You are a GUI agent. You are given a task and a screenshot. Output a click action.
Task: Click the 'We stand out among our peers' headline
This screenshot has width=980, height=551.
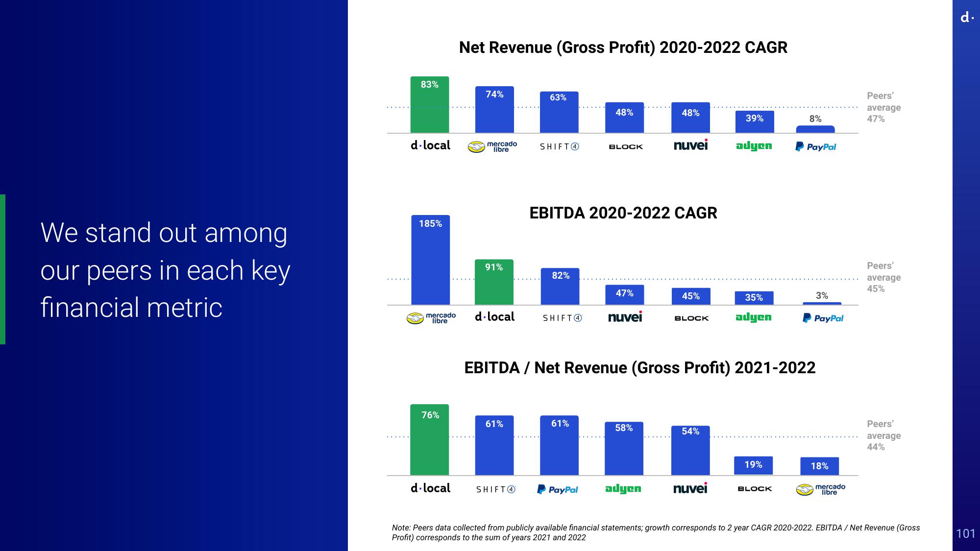point(166,270)
